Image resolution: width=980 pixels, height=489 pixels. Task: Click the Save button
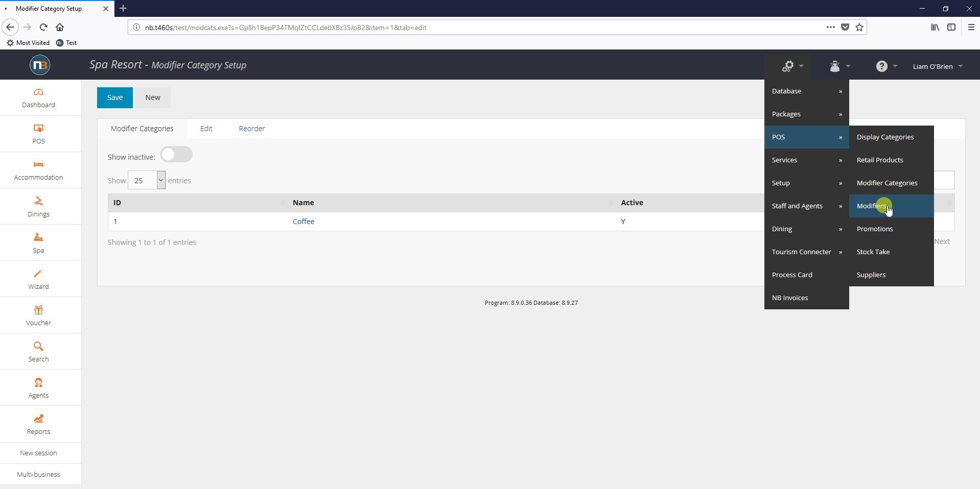[115, 97]
